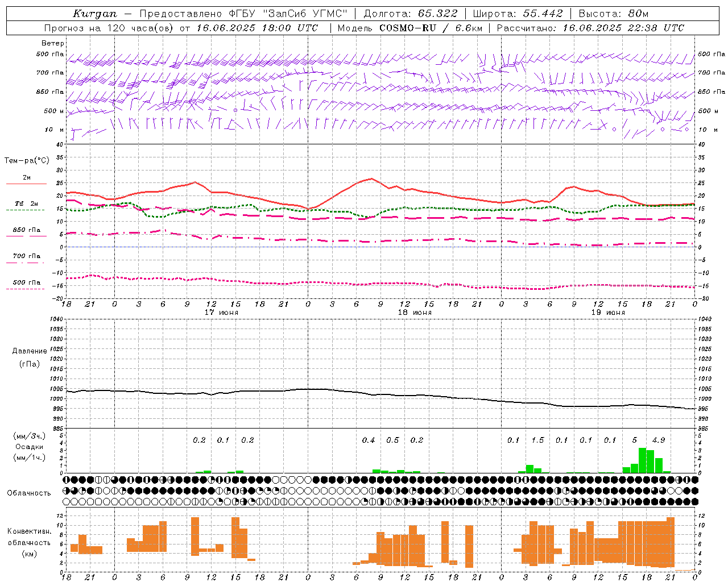Select the computed time "16.06.2025 22:38 UTC"
Viewport: 728px width, 582px height.
(x=623, y=28)
